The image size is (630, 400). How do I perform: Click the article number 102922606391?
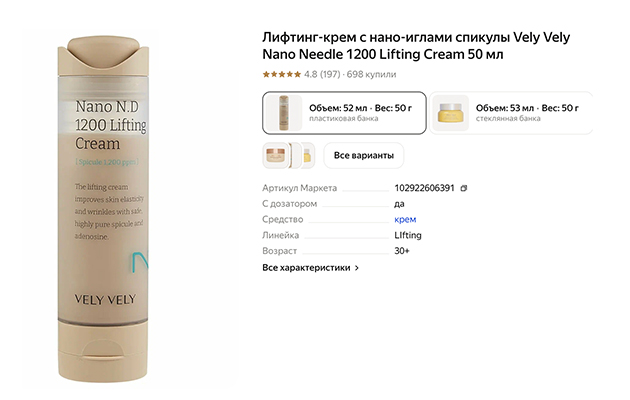coord(424,188)
